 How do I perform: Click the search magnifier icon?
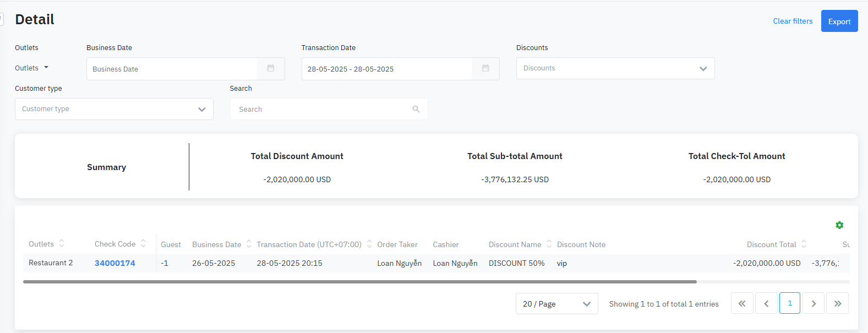pyautogui.click(x=416, y=110)
